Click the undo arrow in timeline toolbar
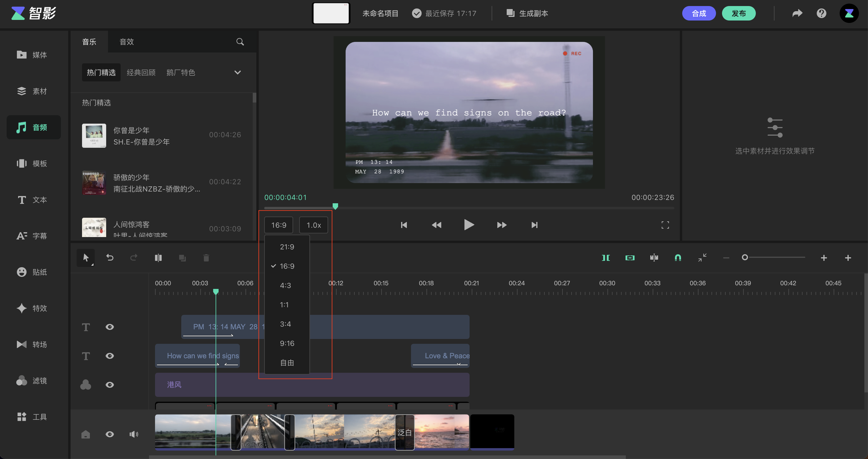868x459 pixels. (x=110, y=258)
